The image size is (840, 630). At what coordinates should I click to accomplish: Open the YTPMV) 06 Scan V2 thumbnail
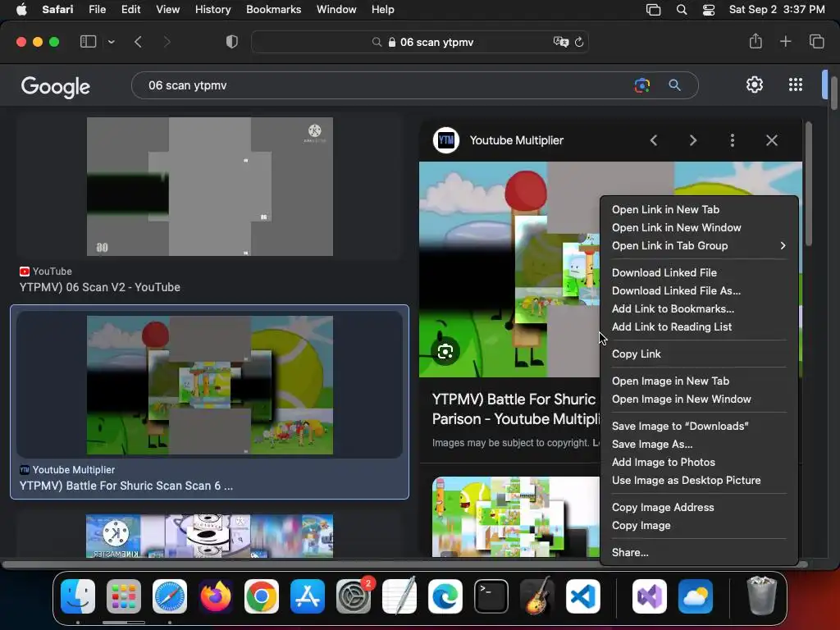click(x=209, y=186)
